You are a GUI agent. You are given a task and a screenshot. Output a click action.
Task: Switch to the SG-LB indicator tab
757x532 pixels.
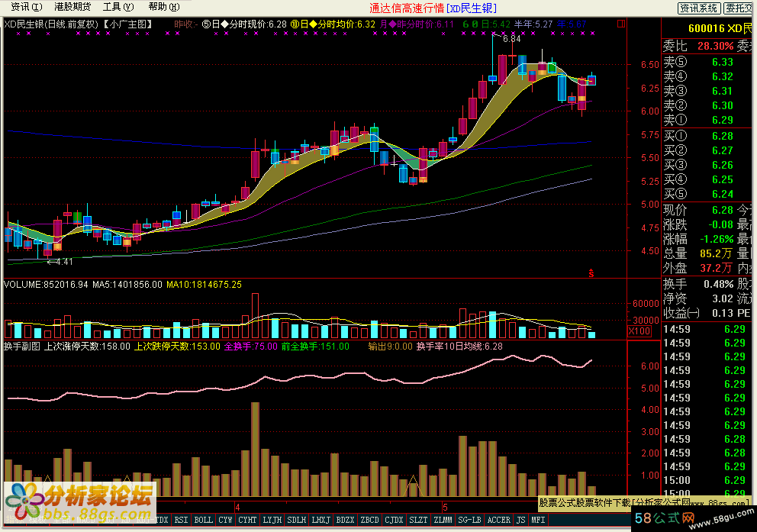point(470,520)
